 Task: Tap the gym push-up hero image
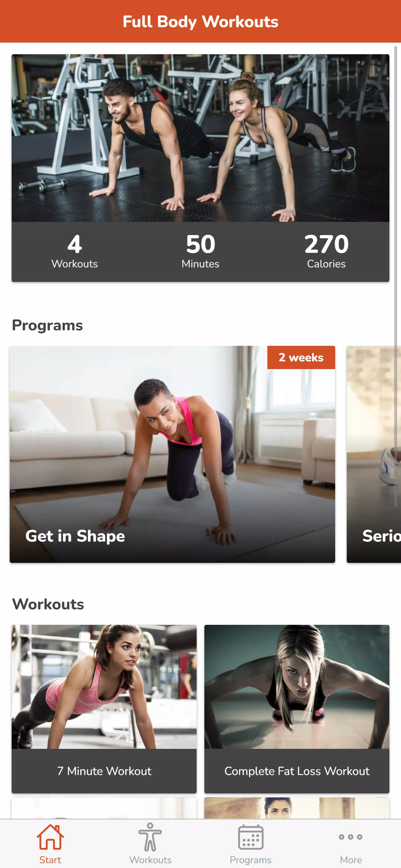(200, 138)
